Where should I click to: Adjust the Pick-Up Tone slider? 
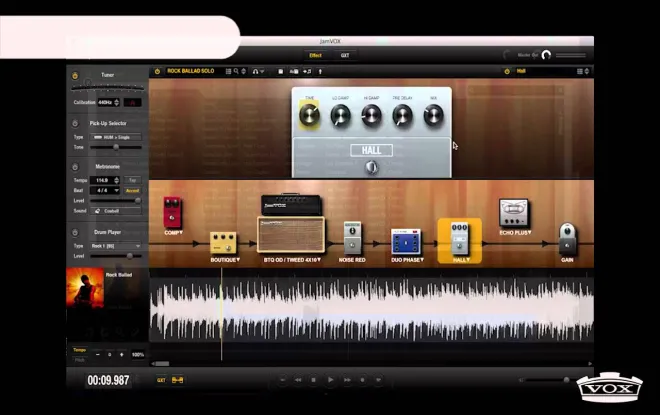pos(116,147)
